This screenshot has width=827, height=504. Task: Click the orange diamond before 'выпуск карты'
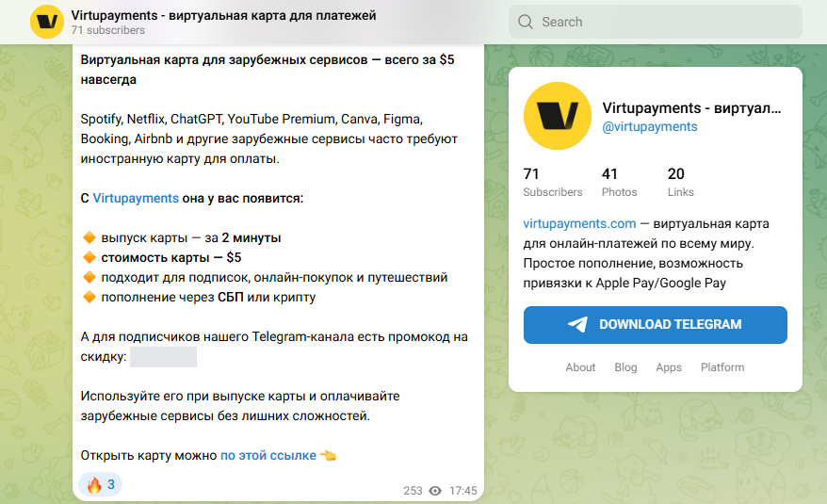(x=89, y=237)
